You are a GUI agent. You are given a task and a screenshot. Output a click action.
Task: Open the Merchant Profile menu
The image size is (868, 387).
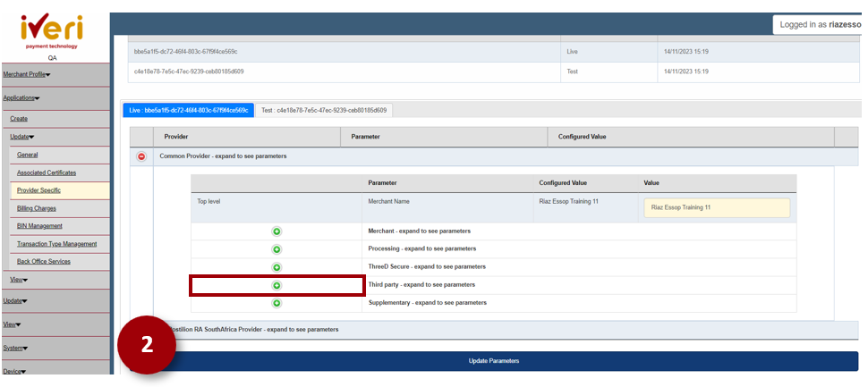(x=27, y=74)
